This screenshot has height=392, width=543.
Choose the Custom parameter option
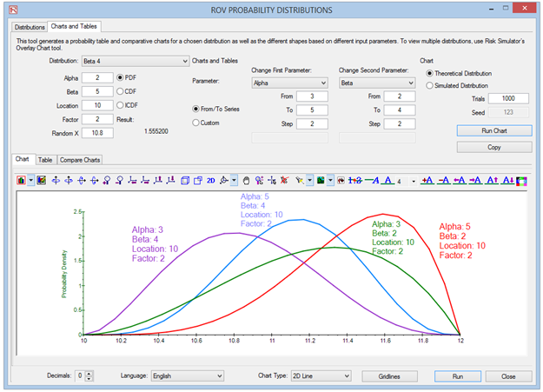tap(195, 123)
